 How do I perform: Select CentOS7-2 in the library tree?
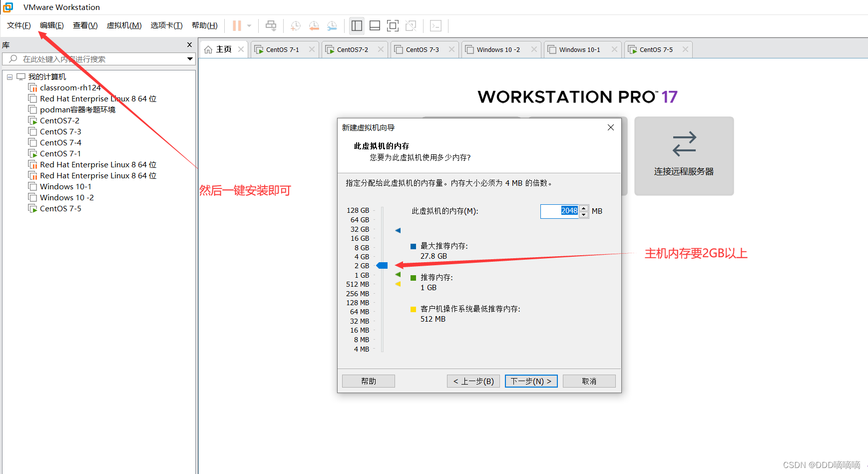pos(59,120)
